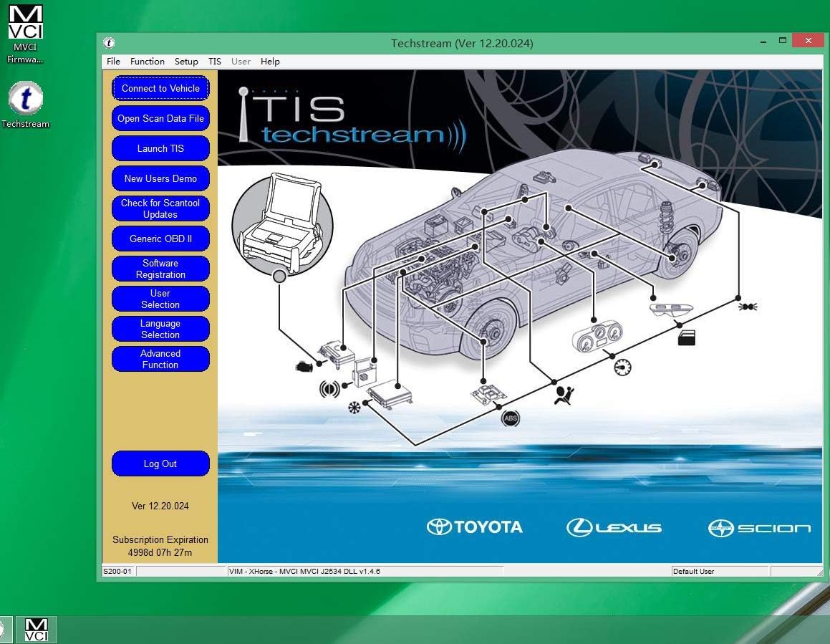Open the MVCI Firmware desktop shortcut
The height and width of the screenshot is (644, 830).
pos(25,34)
